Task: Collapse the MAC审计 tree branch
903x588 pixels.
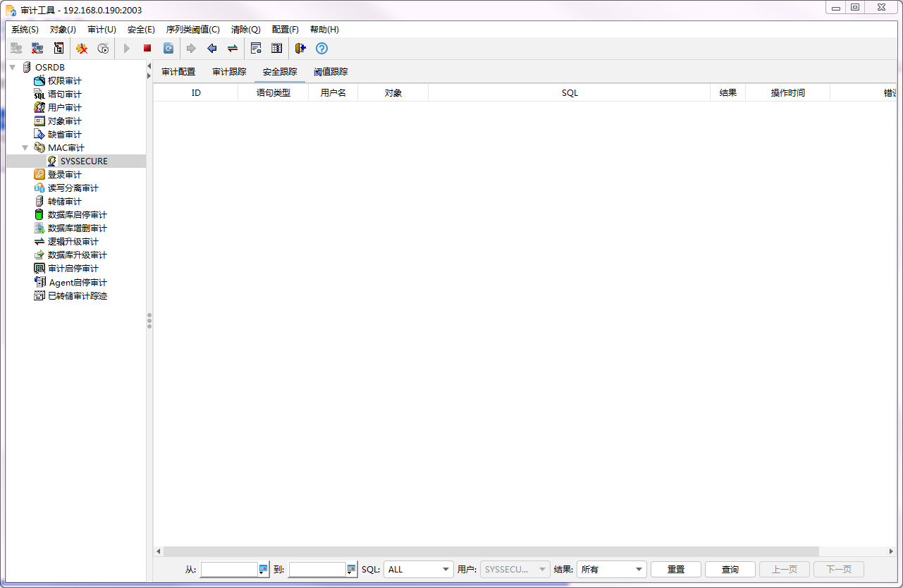Action: click(25, 147)
